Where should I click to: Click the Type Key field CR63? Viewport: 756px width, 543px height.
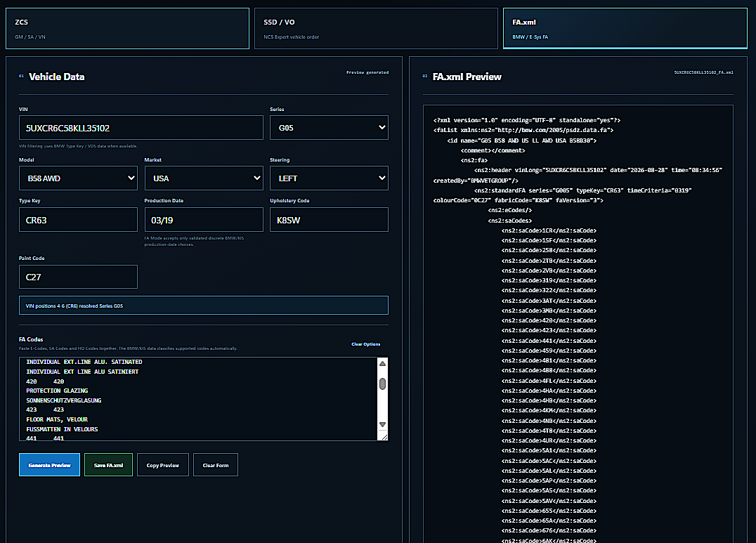click(x=78, y=220)
